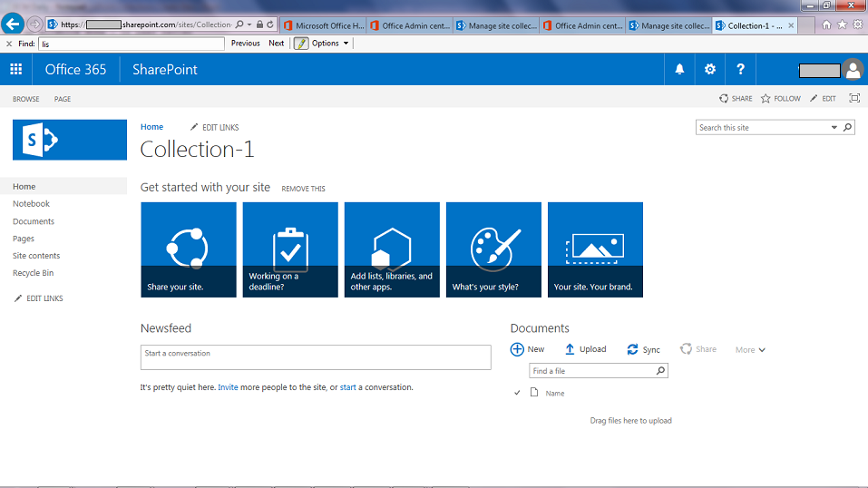Click REMOVE THIS link
Image resolution: width=868 pixels, height=488 pixels.
(x=303, y=189)
